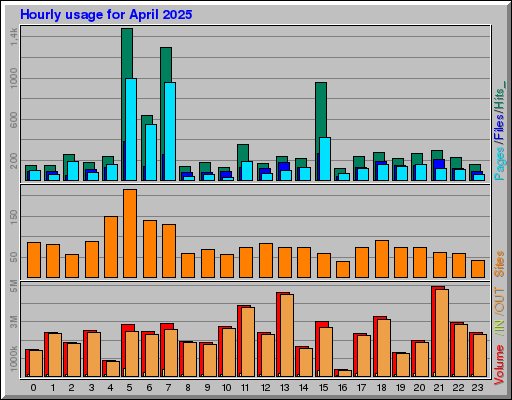The width and height of the screenshot is (512, 400).
Task: Click the '1000k' Volume axis label
Action: pyautogui.click(x=14, y=358)
